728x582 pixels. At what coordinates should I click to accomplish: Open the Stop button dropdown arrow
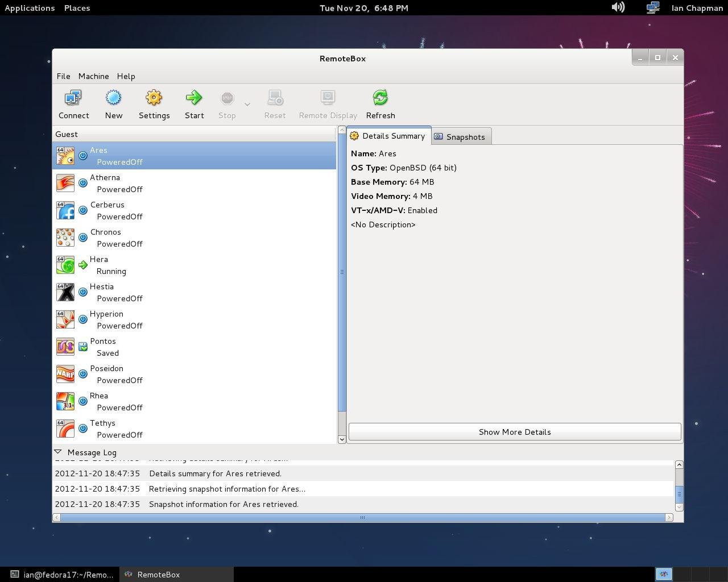pyautogui.click(x=247, y=105)
